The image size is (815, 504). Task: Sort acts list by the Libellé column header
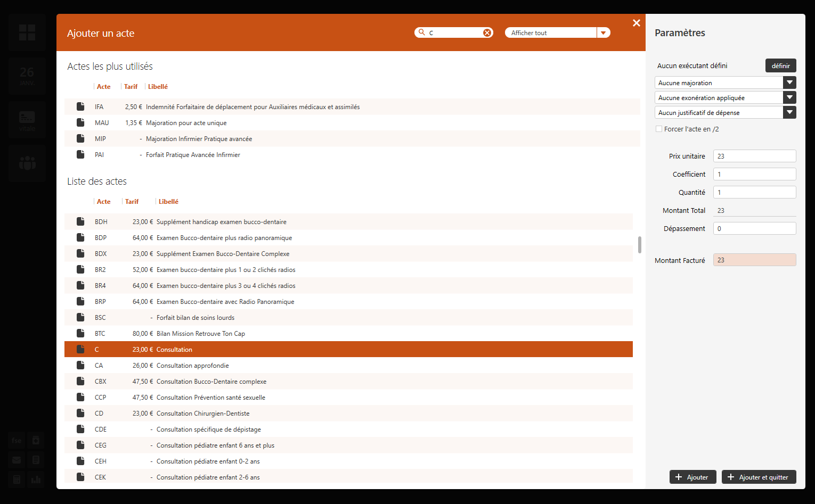point(168,202)
